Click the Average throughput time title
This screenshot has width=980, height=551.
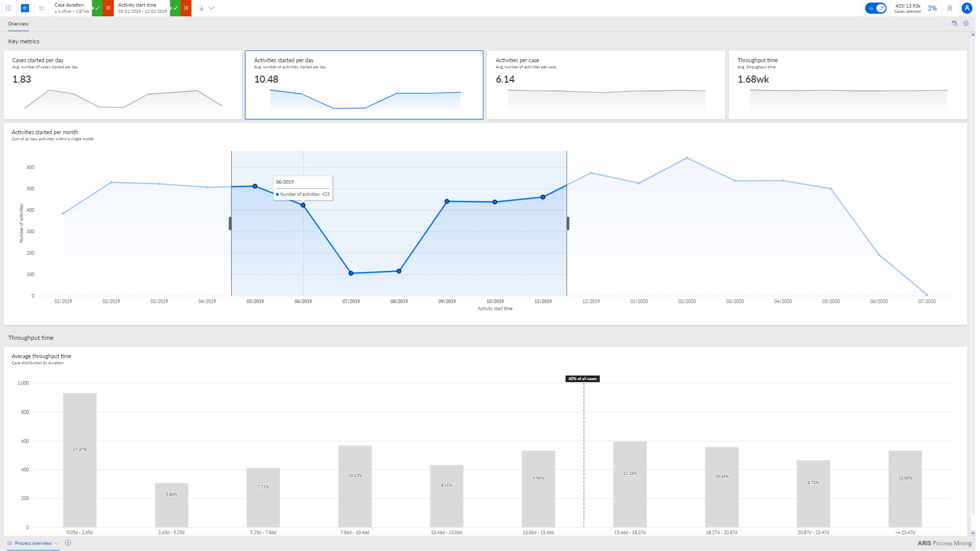[x=41, y=356]
